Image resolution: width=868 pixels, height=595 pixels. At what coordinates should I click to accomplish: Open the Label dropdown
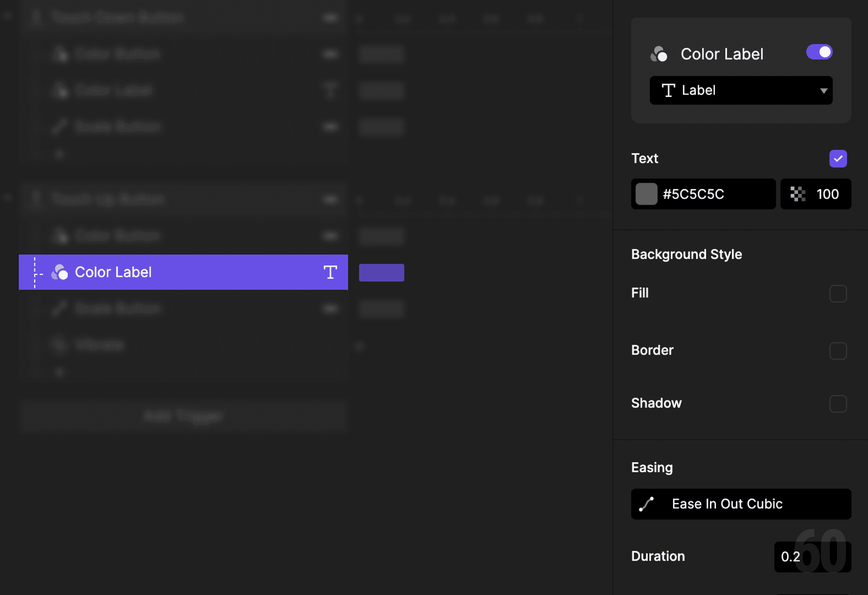(741, 90)
